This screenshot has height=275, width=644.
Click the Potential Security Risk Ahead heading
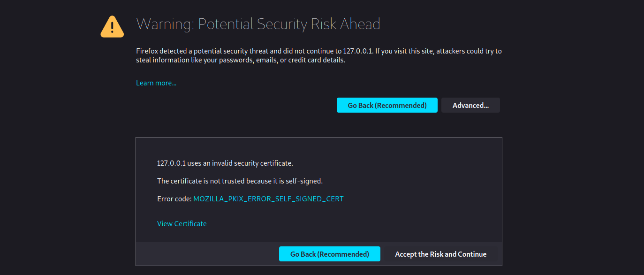pyautogui.click(x=289, y=24)
